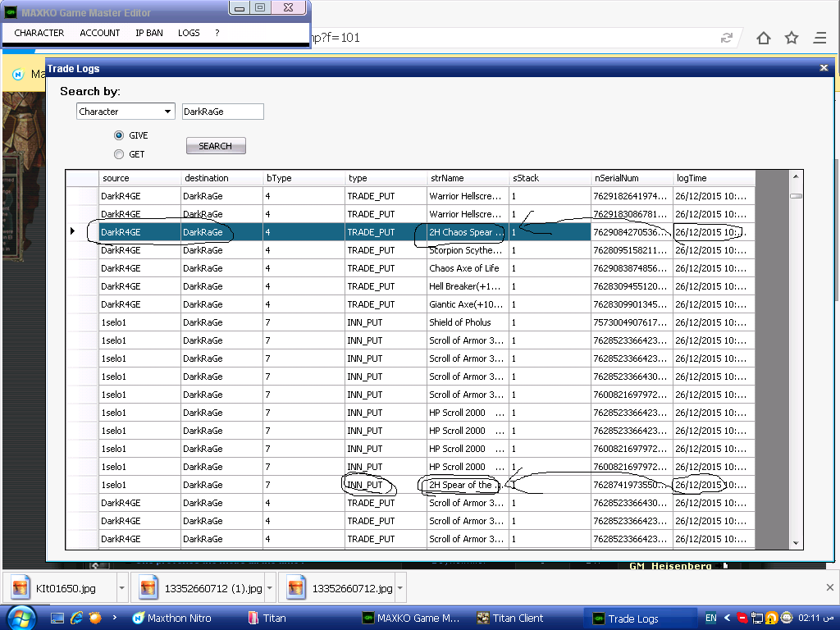Select the 2H Spear of the cell
This screenshot has width=840, height=630.
(x=468, y=485)
